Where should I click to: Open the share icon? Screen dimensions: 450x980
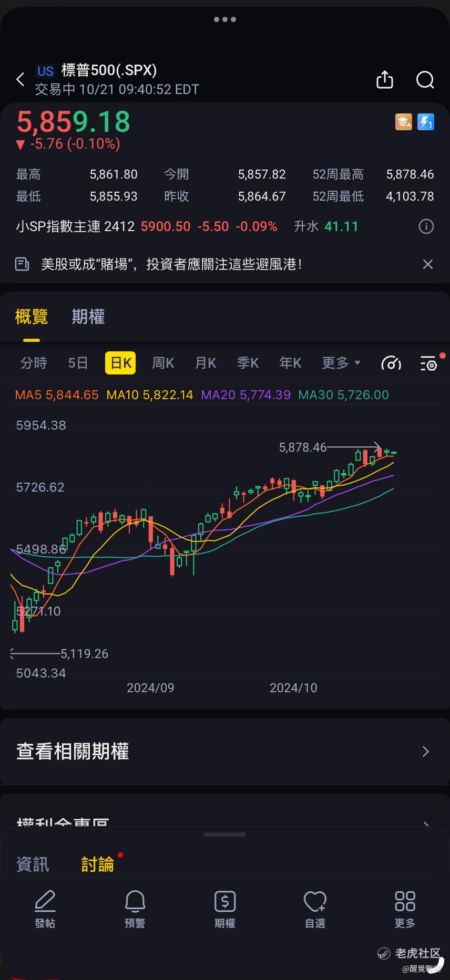[385, 80]
